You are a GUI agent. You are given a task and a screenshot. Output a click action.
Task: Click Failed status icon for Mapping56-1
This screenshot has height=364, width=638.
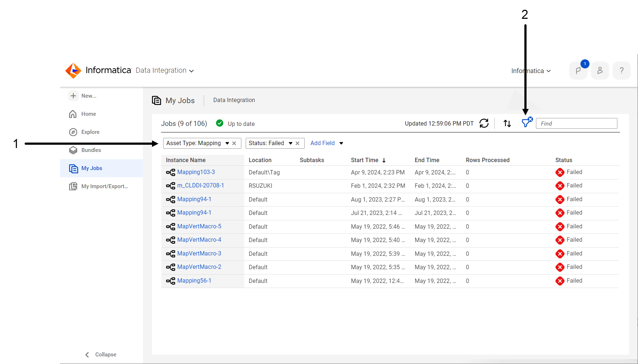point(560,281)
